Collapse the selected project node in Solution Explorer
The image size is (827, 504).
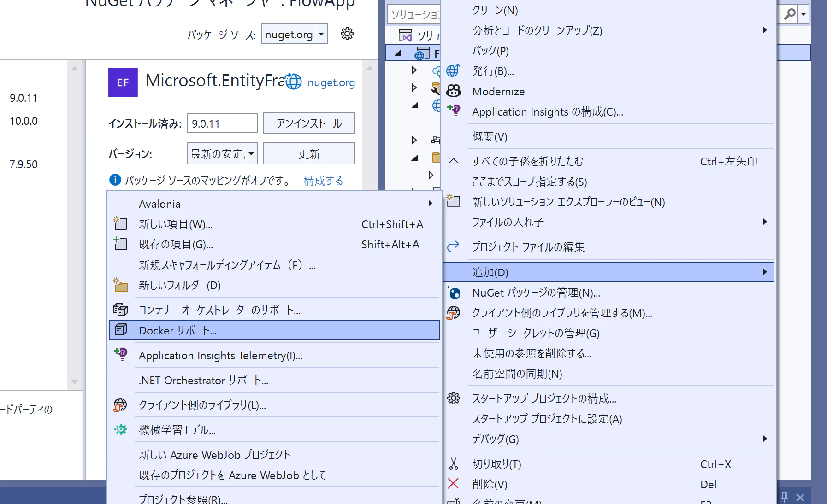coord(397,53)
